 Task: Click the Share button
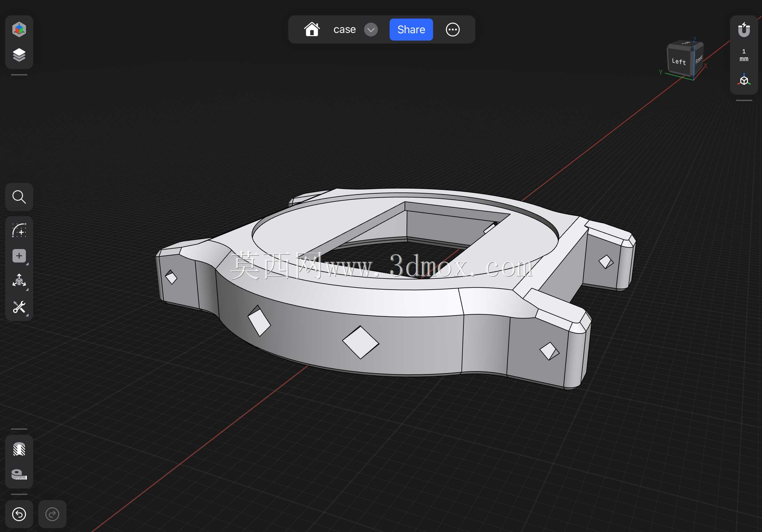411,29
